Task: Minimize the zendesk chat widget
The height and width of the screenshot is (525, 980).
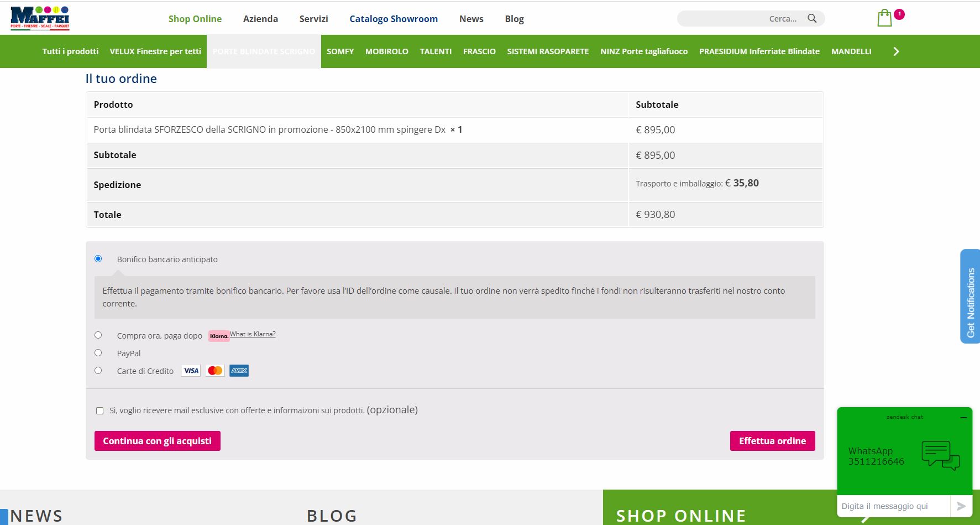Action: (963, 418)
